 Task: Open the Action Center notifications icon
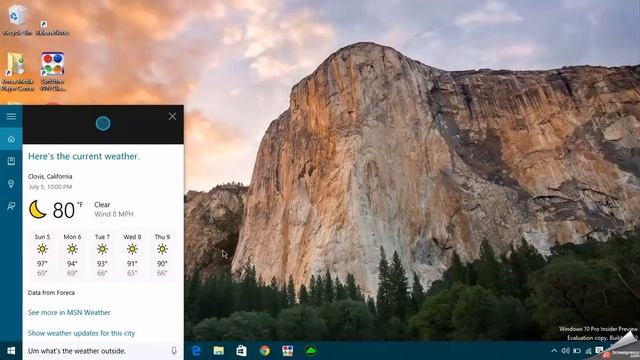coord(599,350)
